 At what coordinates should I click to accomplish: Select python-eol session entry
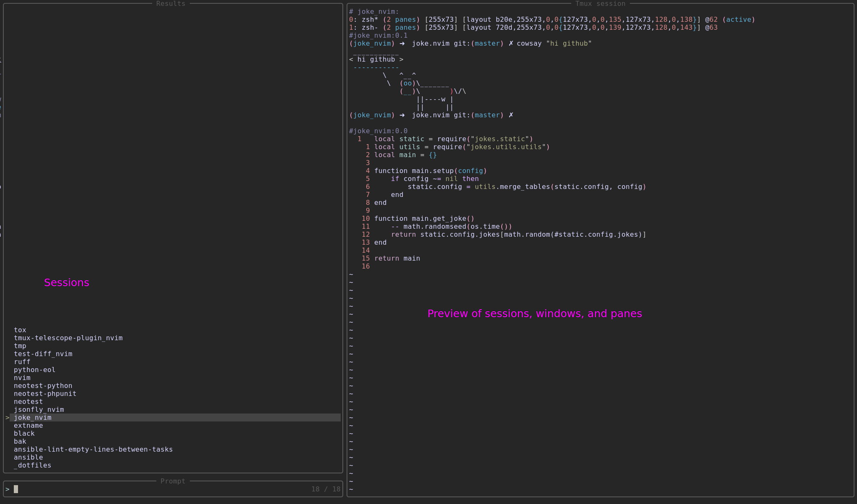[34, 370]
